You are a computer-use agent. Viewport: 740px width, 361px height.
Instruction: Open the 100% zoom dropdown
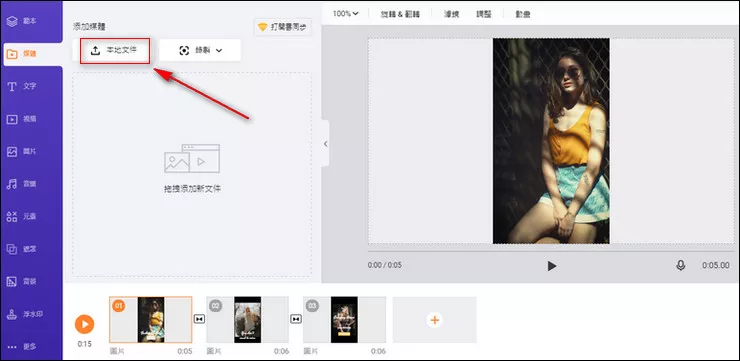[345, 14]
